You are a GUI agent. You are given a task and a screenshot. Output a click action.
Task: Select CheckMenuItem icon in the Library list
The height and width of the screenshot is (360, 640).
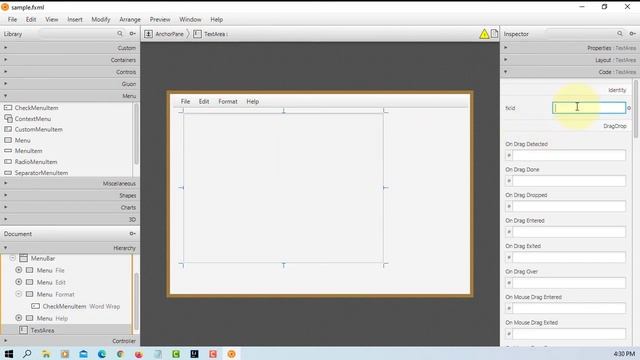[x=8, y=108]
